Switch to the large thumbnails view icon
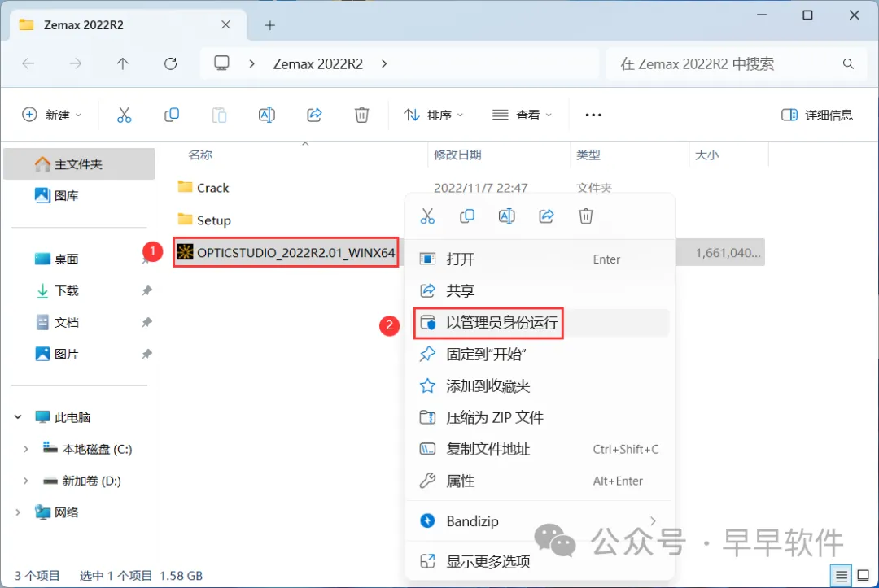 click(864, 576)
